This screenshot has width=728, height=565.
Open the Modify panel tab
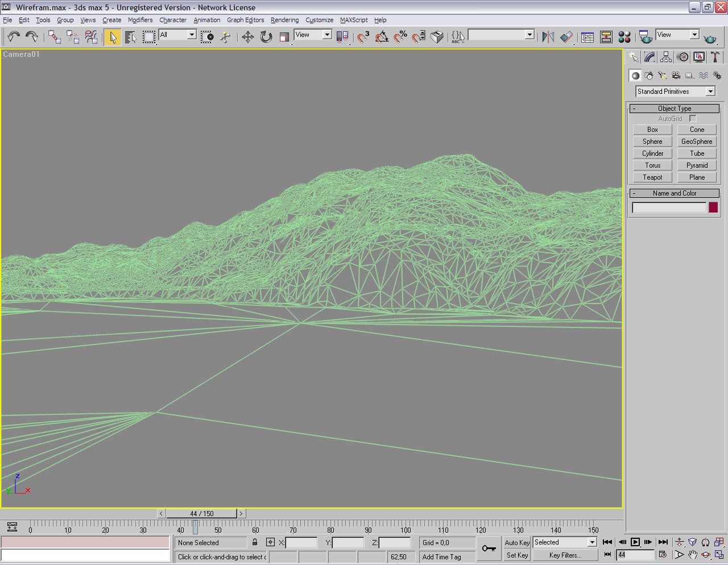650,57
